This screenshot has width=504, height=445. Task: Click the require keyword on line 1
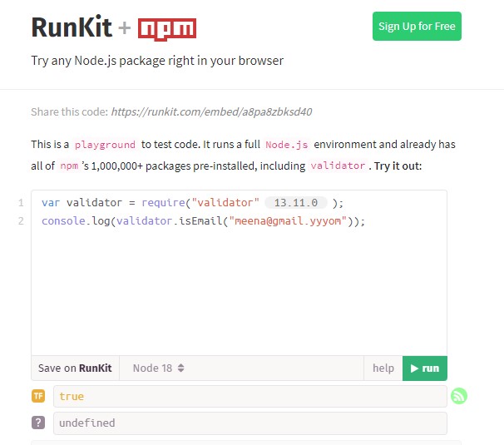163,203
